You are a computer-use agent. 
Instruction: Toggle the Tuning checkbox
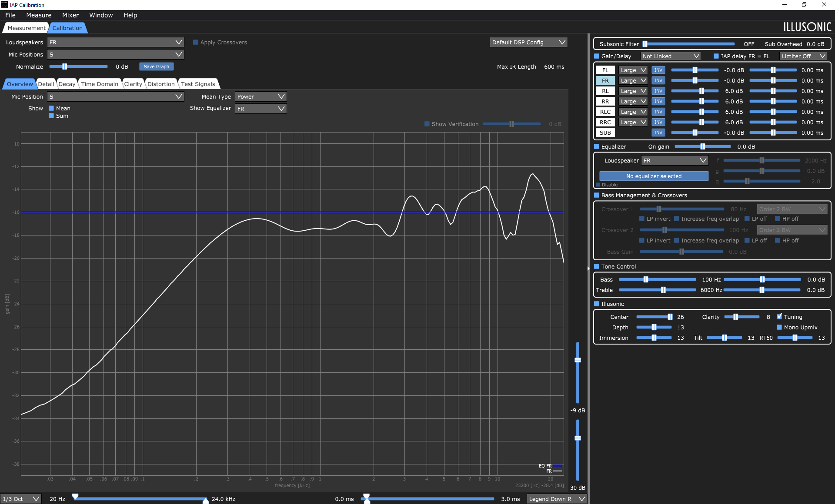click(779, 317)
